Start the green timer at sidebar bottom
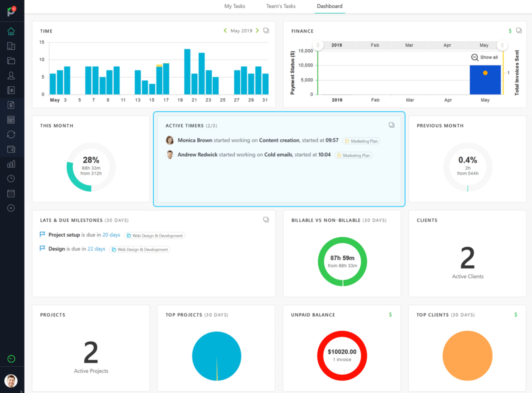Viewport: 532px width, 393px height. click(11, 359)
